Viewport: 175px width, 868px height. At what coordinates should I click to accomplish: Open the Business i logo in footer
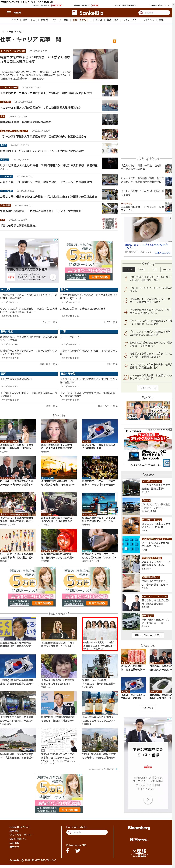[139, 839]
